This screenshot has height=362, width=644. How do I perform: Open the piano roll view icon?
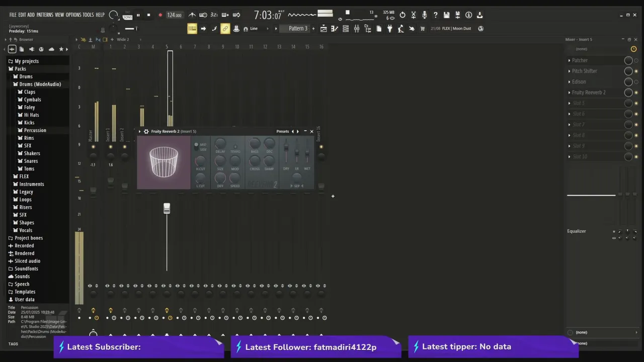(335, 29)
